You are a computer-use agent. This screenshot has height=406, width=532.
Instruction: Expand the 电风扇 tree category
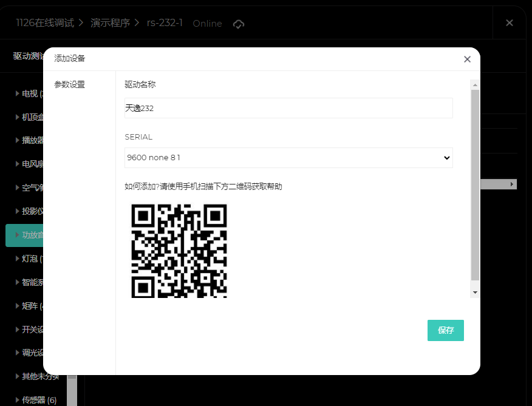coord(17,164)
